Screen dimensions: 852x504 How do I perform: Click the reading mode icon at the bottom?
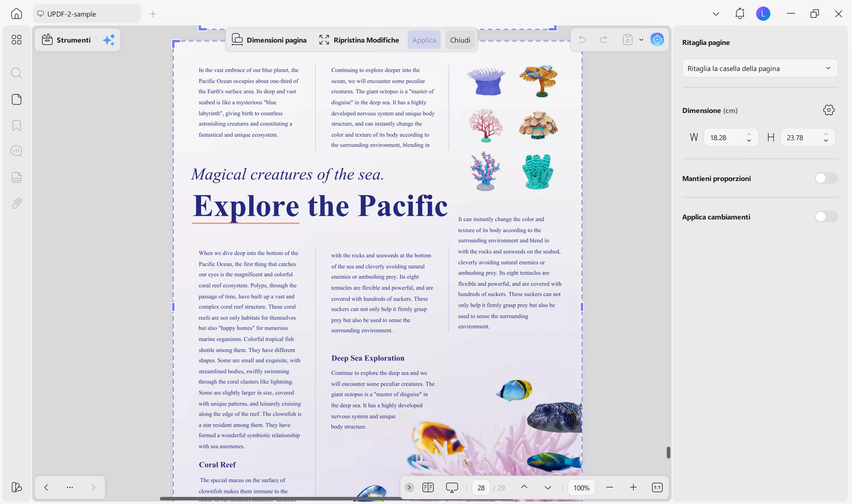(x=428, y=487)
